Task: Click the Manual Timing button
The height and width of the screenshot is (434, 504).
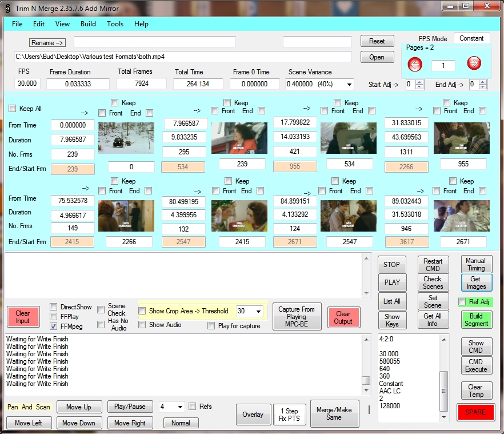Action: pos(476,264)
